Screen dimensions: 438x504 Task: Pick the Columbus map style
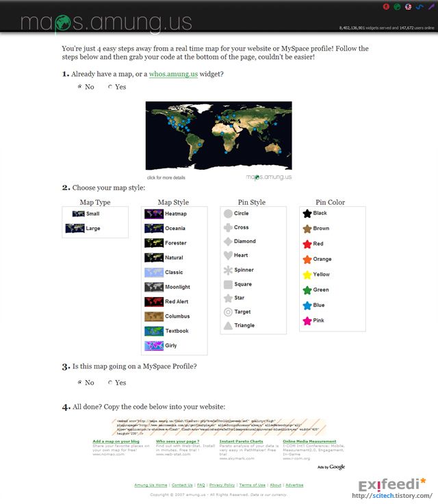[168, 316]
